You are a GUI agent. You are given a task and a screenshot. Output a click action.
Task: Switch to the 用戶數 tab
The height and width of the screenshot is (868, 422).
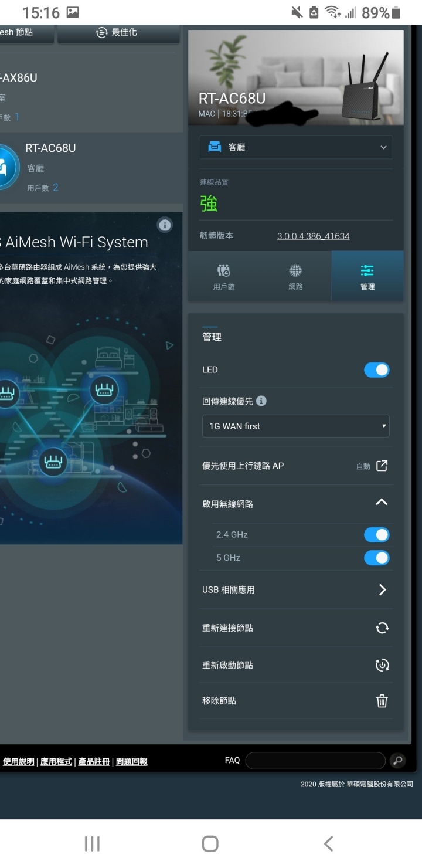point(224,277)
